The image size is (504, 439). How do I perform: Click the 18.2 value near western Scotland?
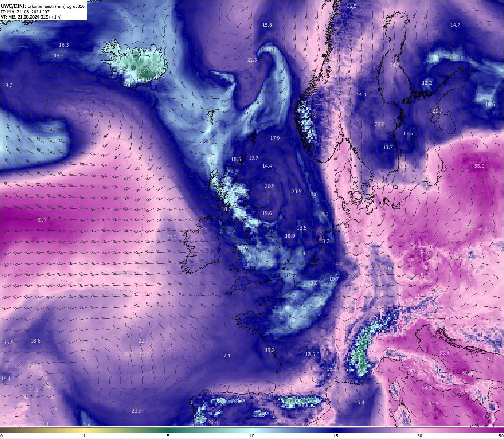[226, 209]
